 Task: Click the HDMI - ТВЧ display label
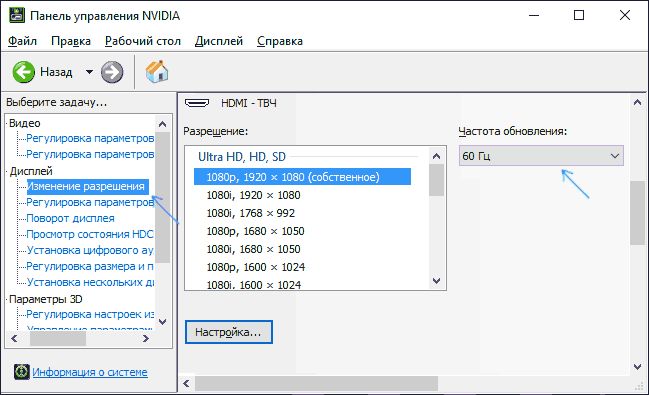click(249, 103)
